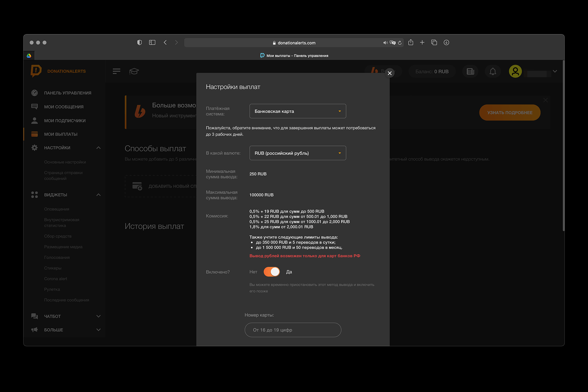Open 'Мои выплаты' in sidebar
Image resolution: width=588 pixels, height=392 pixels.
[x=61, y=134]
